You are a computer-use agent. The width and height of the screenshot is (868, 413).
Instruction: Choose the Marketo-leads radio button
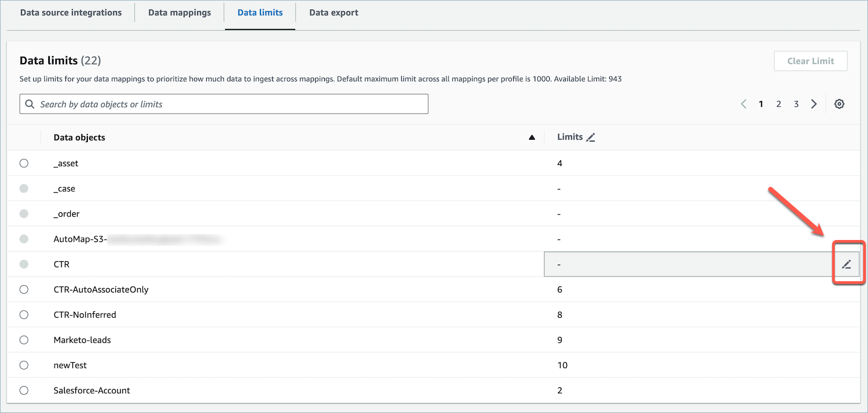(24, 340)
